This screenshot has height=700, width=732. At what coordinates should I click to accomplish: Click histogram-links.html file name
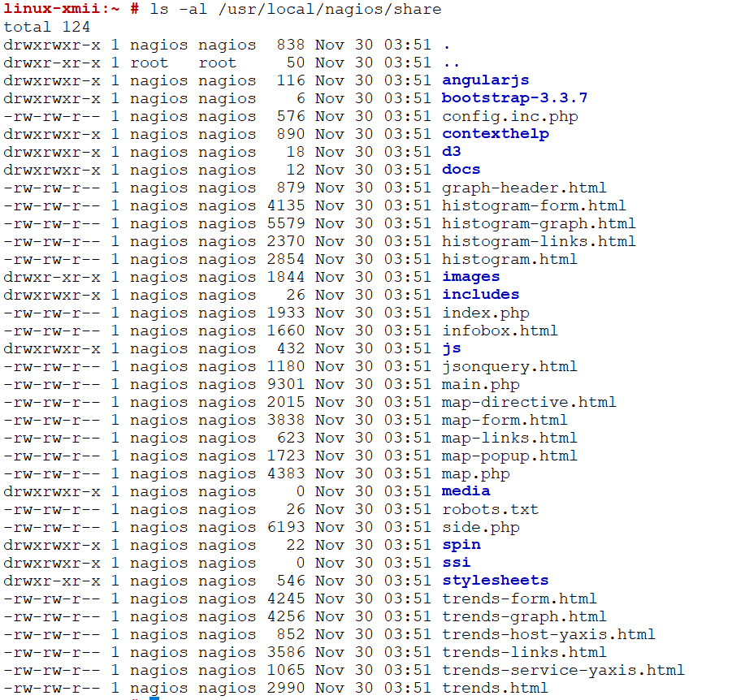(539, 242)
